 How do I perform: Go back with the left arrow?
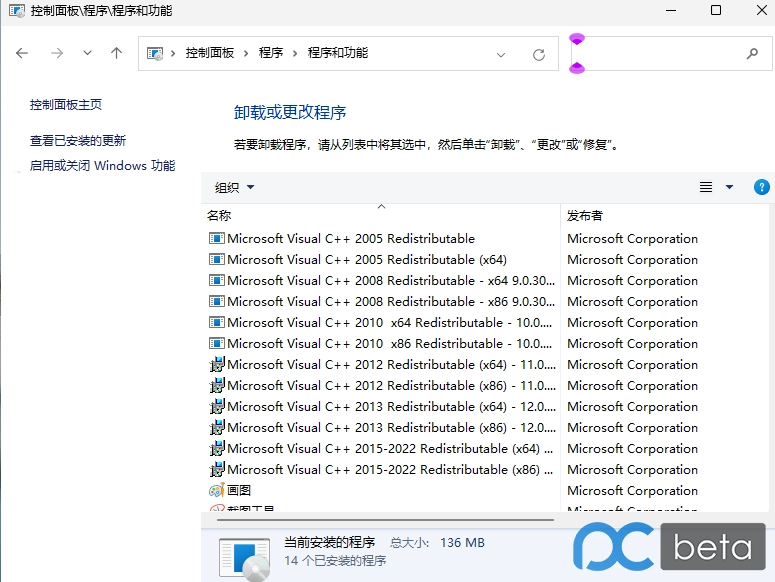tap(22, 53)
